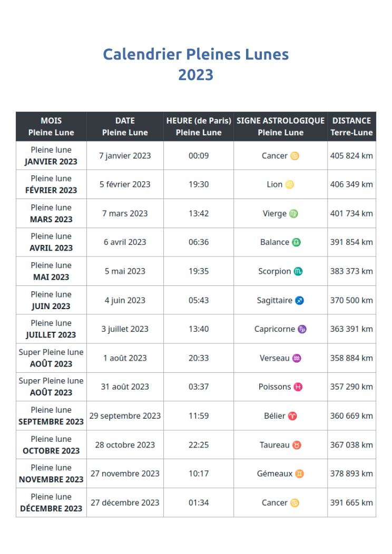The height and width of the screenshot is (554, 392).
Task: Click the Gémeaux orange zodiac icon
Action: coord(299,474)
